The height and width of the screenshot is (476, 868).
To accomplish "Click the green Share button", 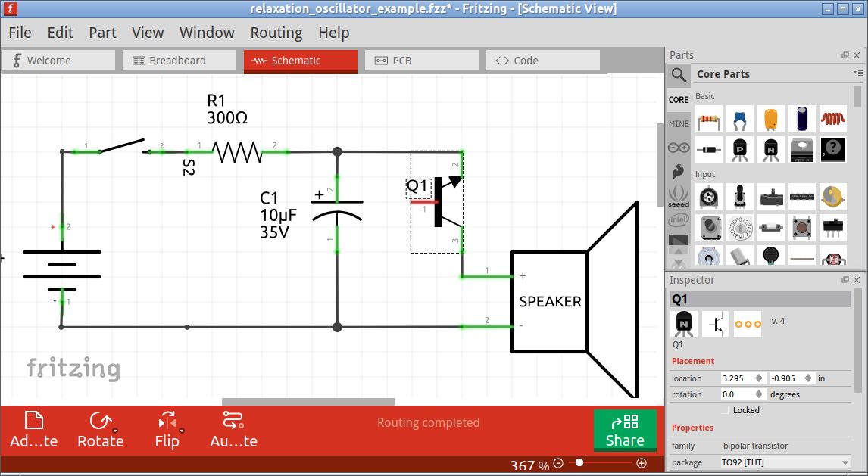I will click(625, 430).
